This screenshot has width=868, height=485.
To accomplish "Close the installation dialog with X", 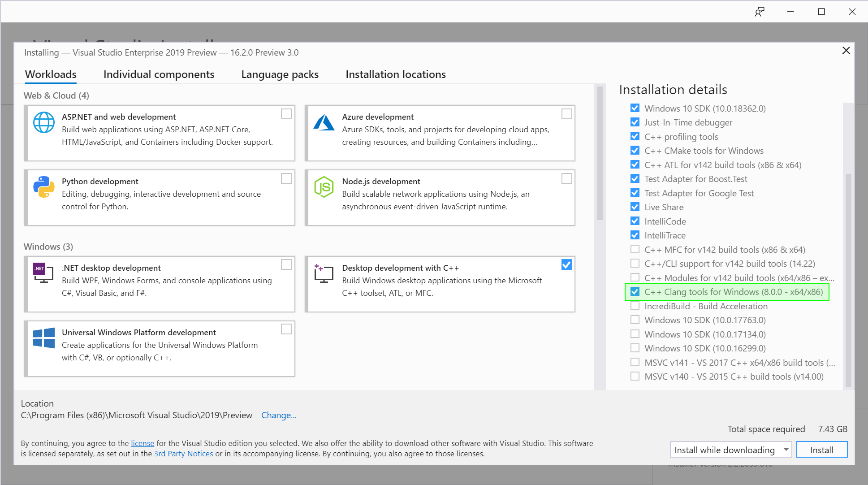I will 846,50.
